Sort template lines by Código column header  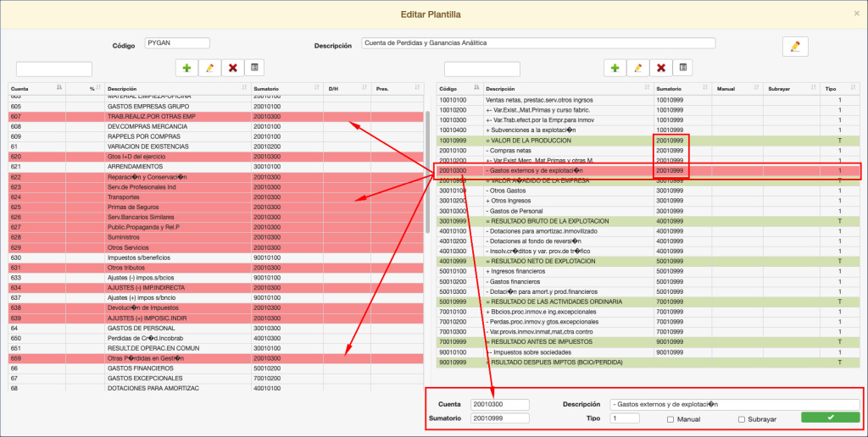[458, 88]
